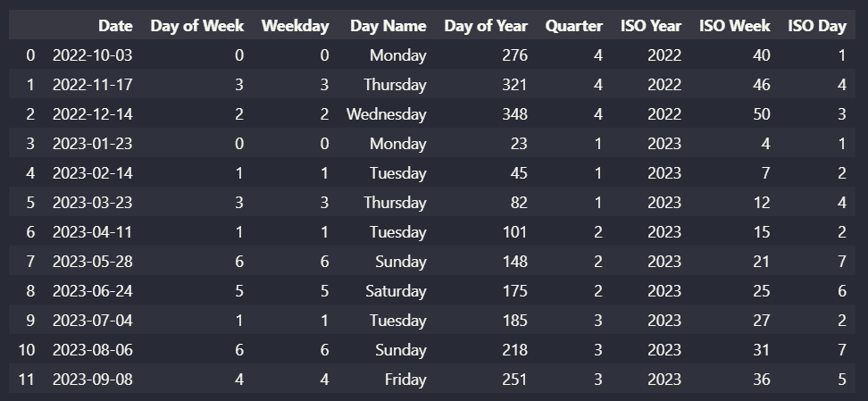Select the 2023-02-14 date cell

tap(92, 173)
